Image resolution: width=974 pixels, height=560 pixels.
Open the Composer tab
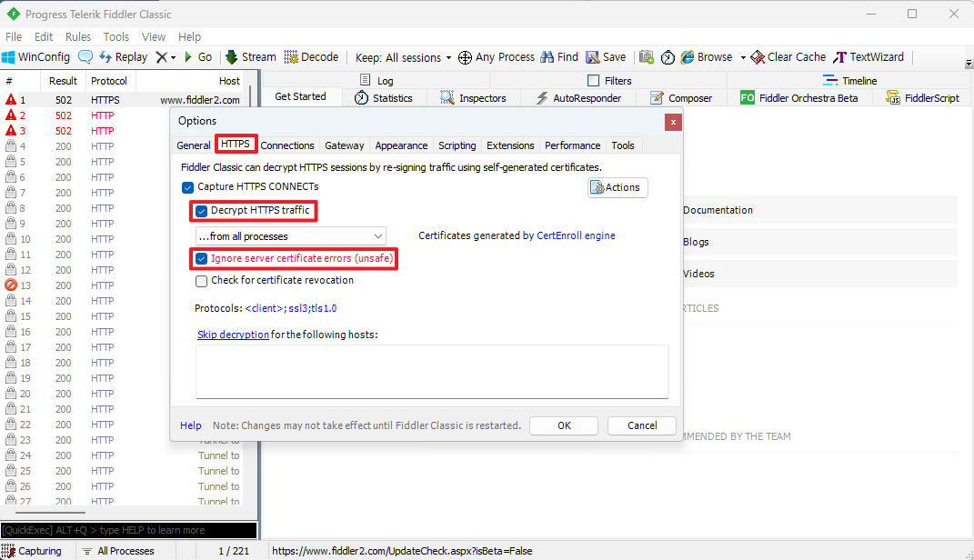click(x=681, y=98)
